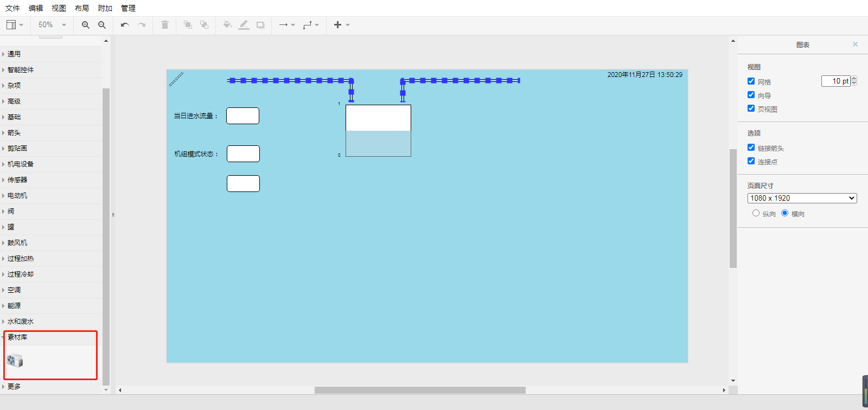This screenshot has height=410, width=868.
Task: Expand the 杂项 shape category
Action: [x=51, y=86]
